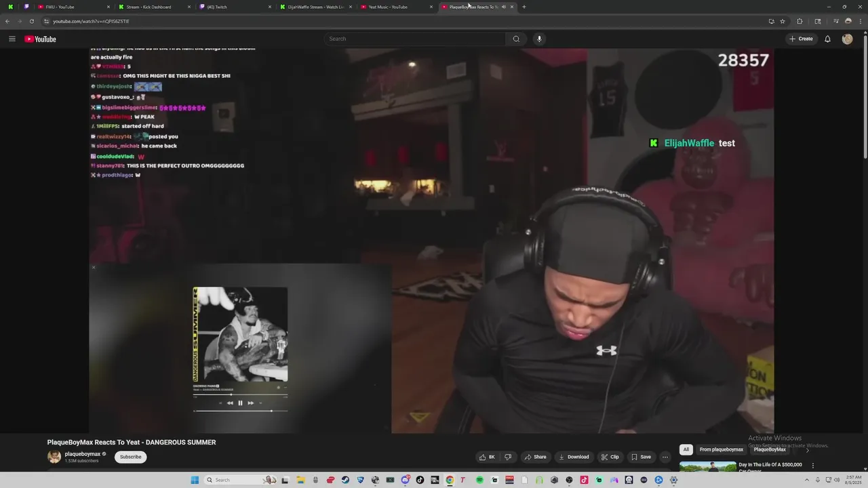Save the video to a playlist
This screenshot has width=868, height=488.
pyautogui.click(x=641, y=457)
